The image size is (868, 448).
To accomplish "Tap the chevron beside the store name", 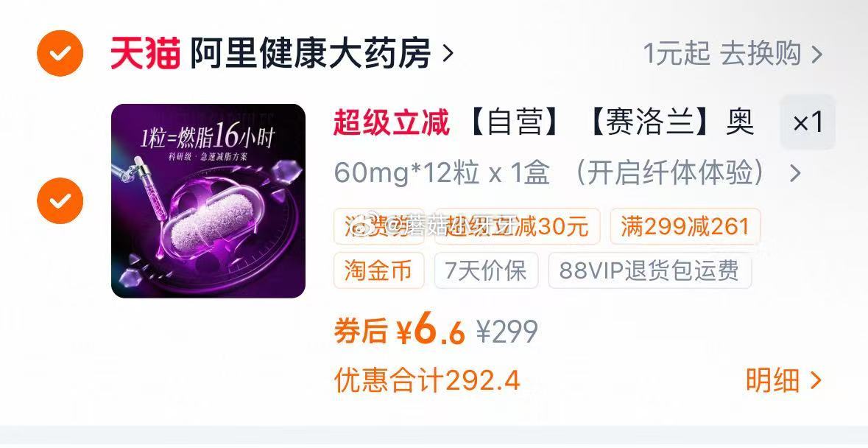I will 448,54.
